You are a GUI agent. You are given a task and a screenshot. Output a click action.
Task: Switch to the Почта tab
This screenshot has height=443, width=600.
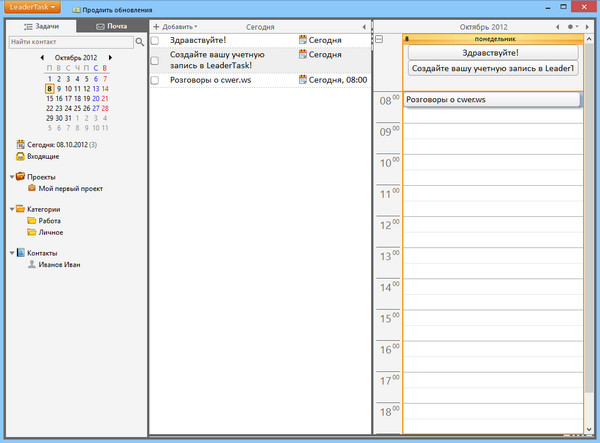pos(110,25)
